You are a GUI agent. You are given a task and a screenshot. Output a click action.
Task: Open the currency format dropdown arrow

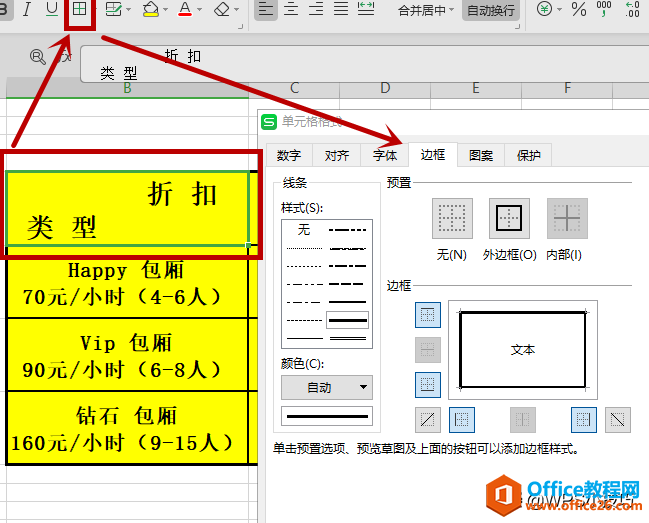pos(559,10)
